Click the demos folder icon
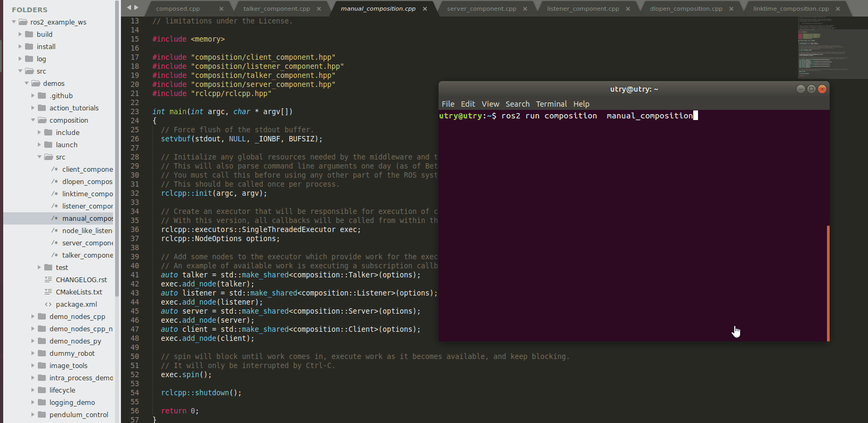868x423 pixels. [36, 83]
